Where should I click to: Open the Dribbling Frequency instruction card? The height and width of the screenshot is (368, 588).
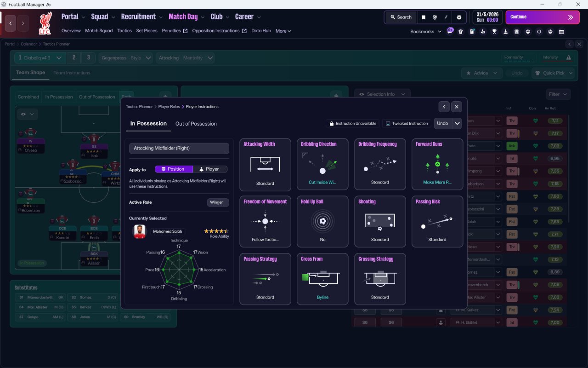coord(380,165)
